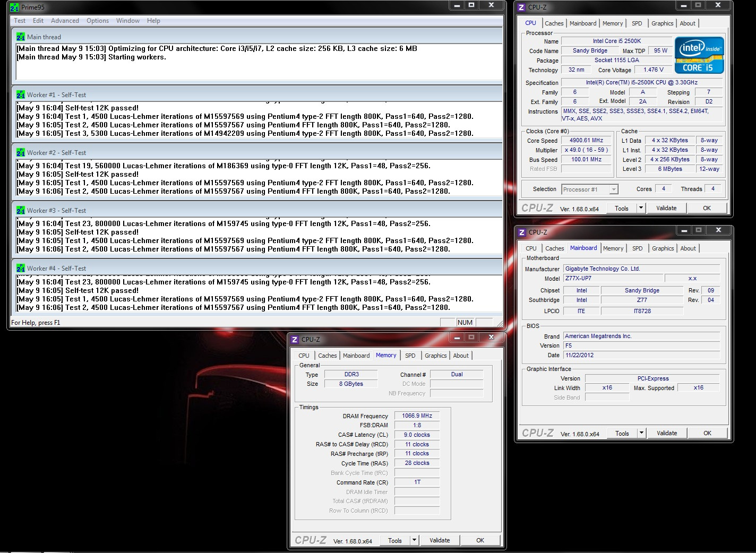Expand Tools dropdown arrow in Mainboard CPU-Z window
This screenshot has width=756, height=553.
pyautogui.click(x=641, y=433)
